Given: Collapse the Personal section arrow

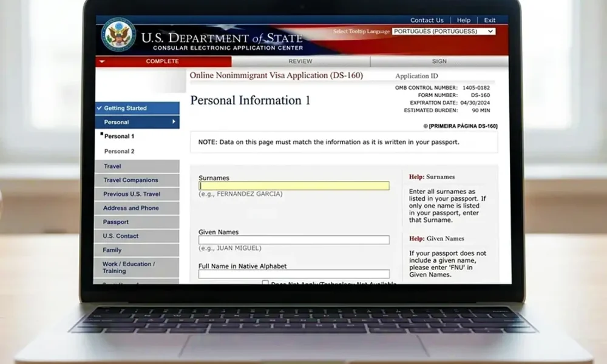Looking at the screenshot, I should [x=174, y=122].
